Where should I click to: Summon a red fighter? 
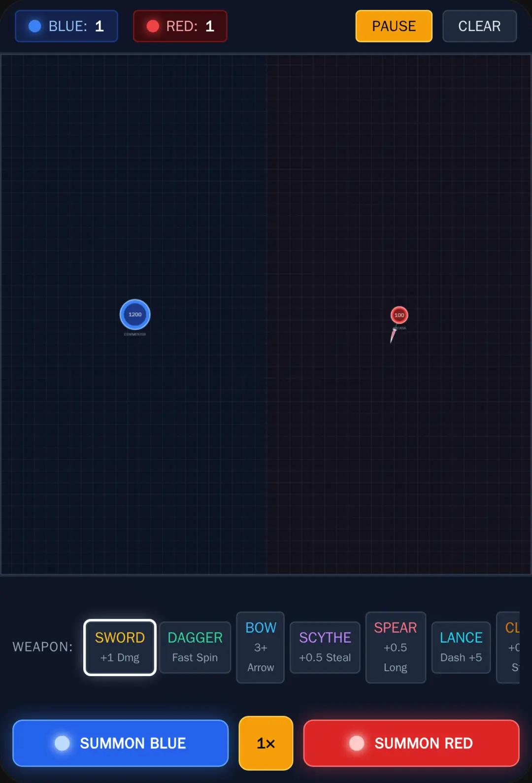(411, 743)
